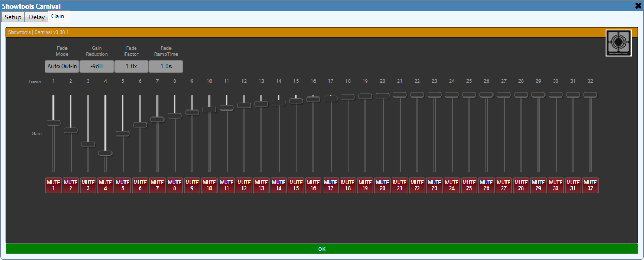The image size is (644, 260).
Task: Mute tower 28
Action: click(521, 185)
